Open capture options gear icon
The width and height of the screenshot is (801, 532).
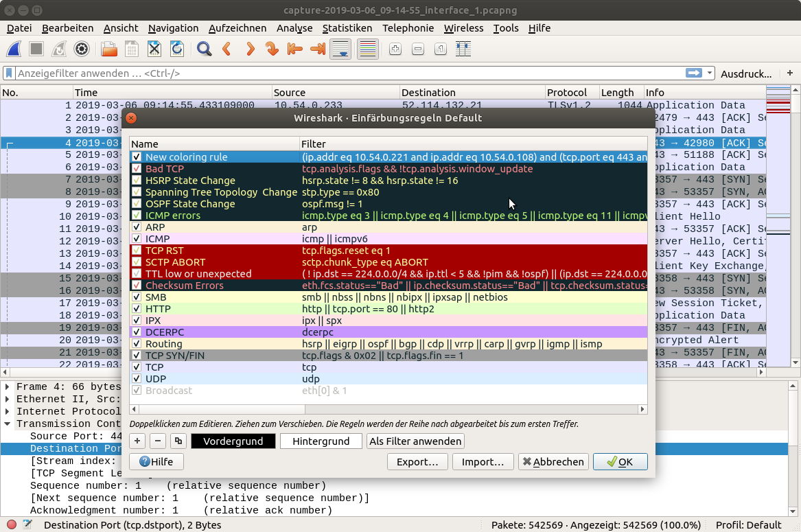82,49
